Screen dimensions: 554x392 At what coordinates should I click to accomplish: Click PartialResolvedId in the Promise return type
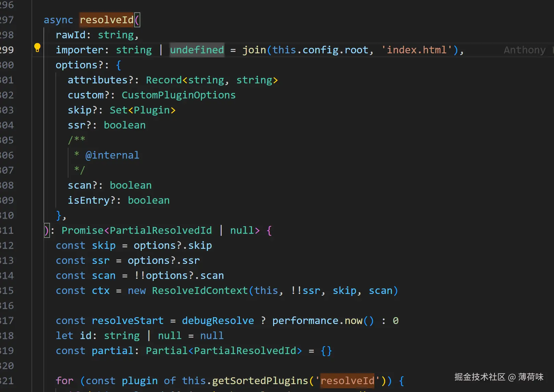[161, 230]
